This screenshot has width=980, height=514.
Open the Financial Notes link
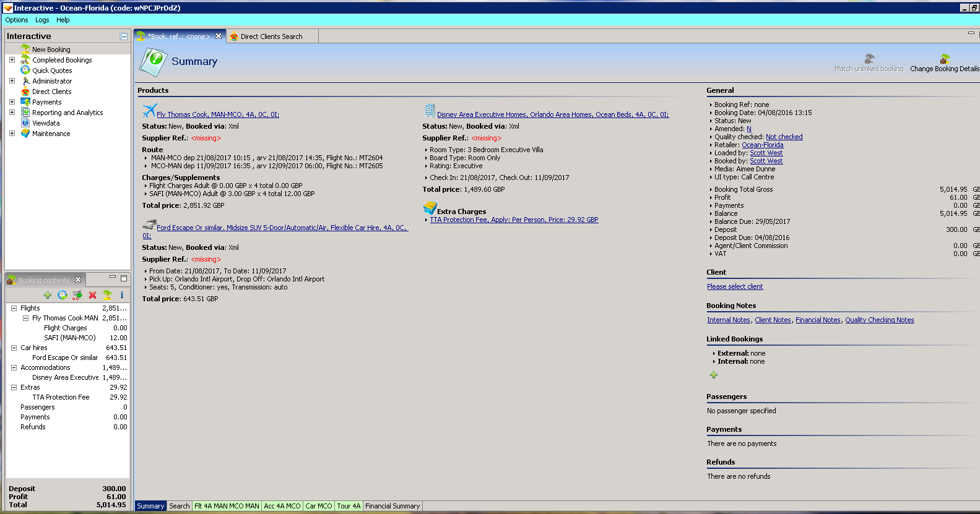[x=818, y=320]
